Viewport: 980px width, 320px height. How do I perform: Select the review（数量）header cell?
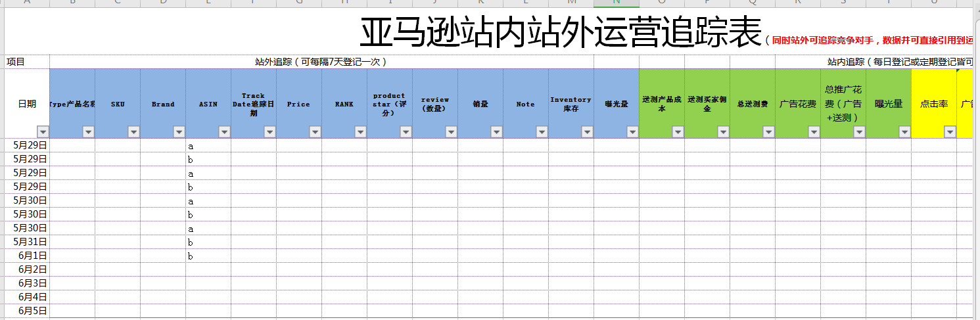point(435,103)
